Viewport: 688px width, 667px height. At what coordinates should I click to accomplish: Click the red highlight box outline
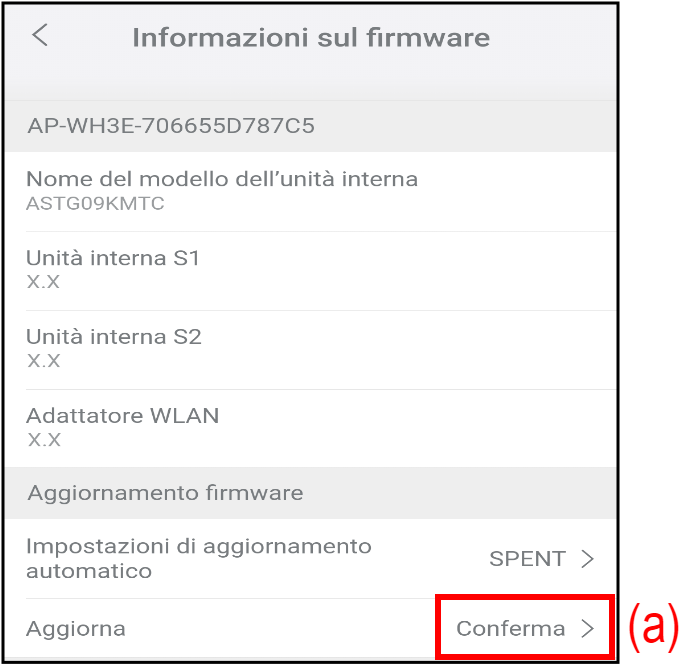pyautogui.click(x=524, y=598)
